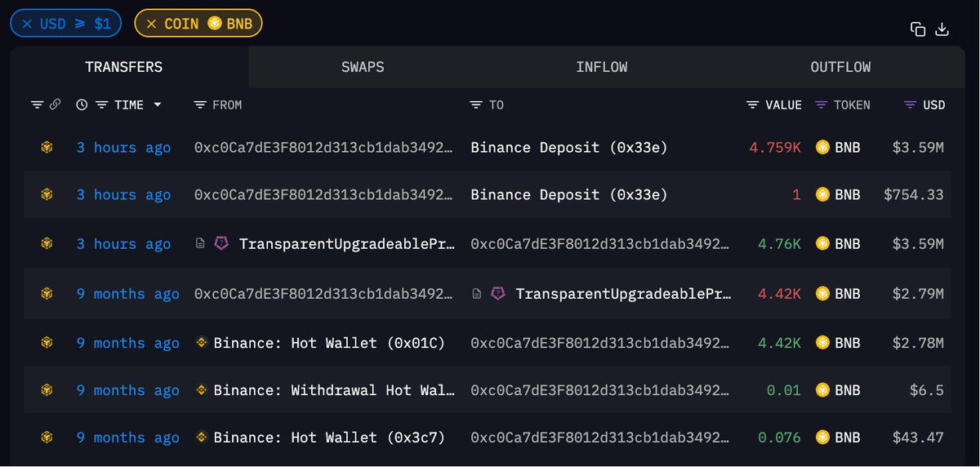Click the copy icon at top right
The image size is (980, 467).
click(918, 29)
